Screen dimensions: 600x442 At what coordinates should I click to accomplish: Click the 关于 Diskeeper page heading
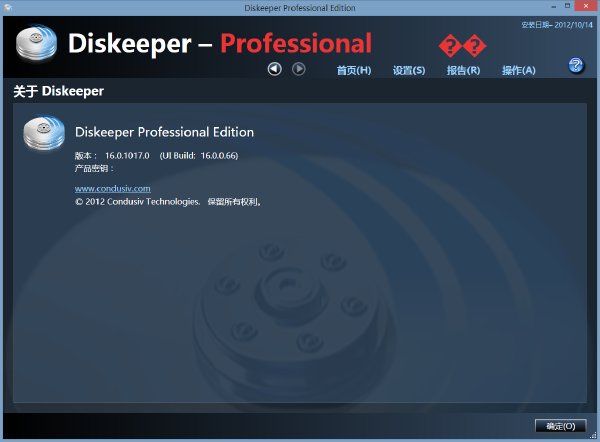click(x=59, y=91)
